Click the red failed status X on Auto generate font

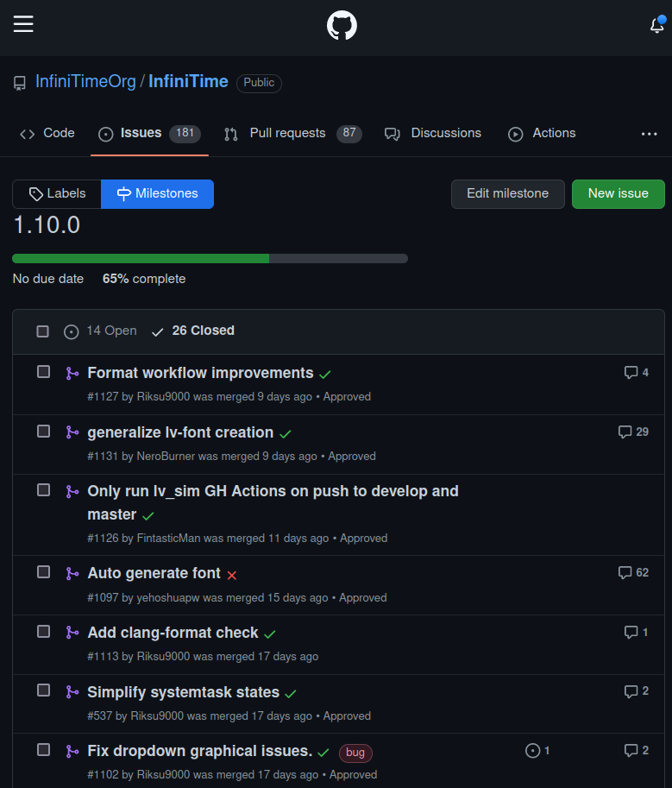(231, 575)
